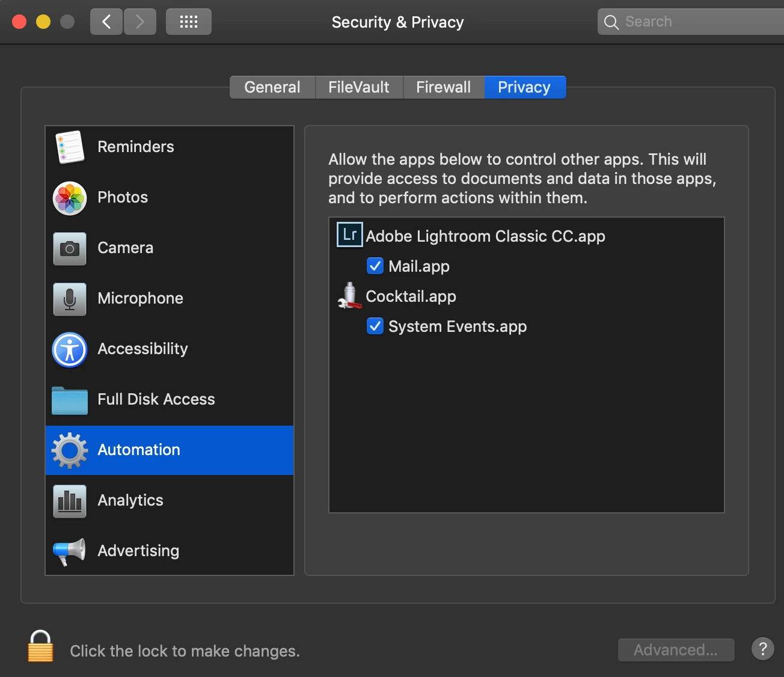The height and width of the screenshot is (677, 784).
Task: Click the Full Disk Access folder icon
Action: pos(70,400)
